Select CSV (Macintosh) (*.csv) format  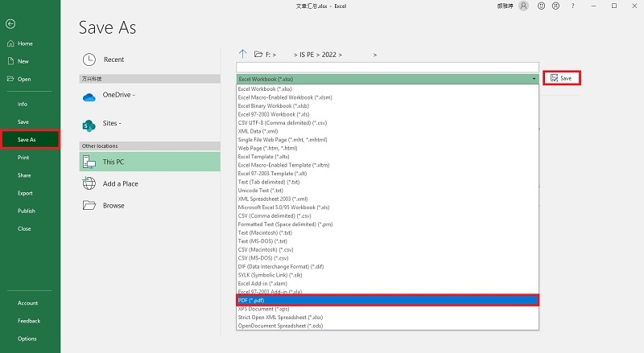coord(387,249)
